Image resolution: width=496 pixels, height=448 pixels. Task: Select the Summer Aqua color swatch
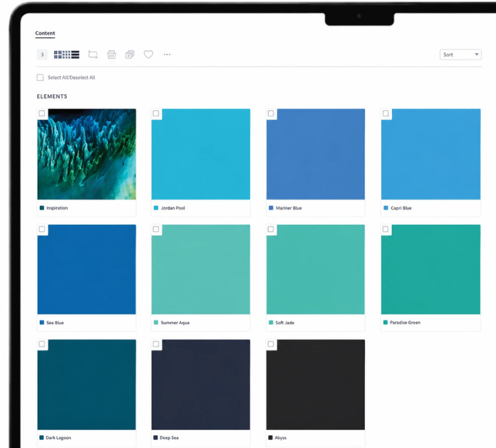pos(201,270)
